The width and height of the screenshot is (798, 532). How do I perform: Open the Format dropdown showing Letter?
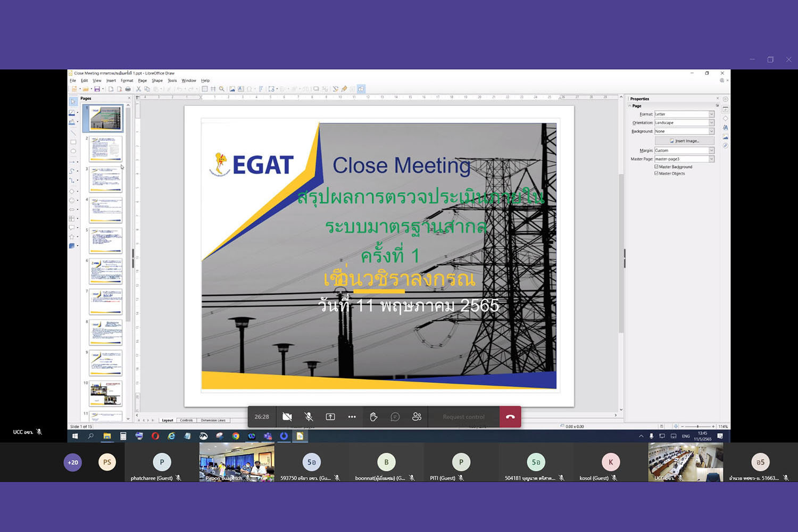click(711, 114)
